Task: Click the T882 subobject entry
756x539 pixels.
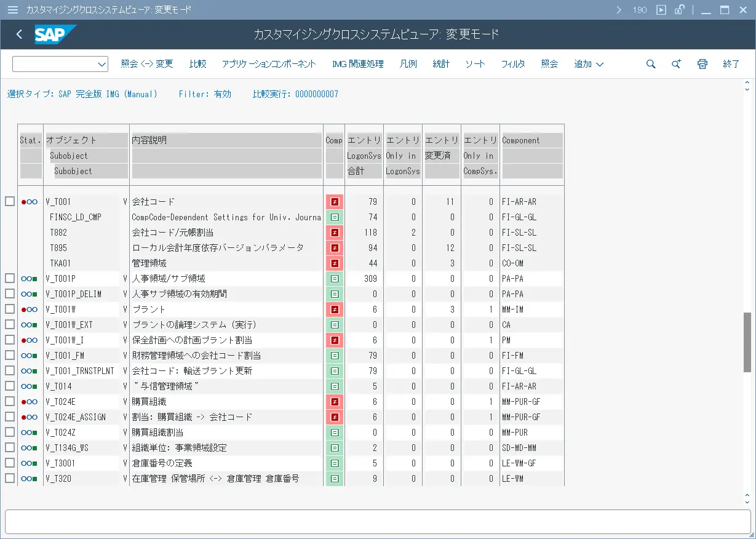Action: pyautogui.click(x=58, y=233)
